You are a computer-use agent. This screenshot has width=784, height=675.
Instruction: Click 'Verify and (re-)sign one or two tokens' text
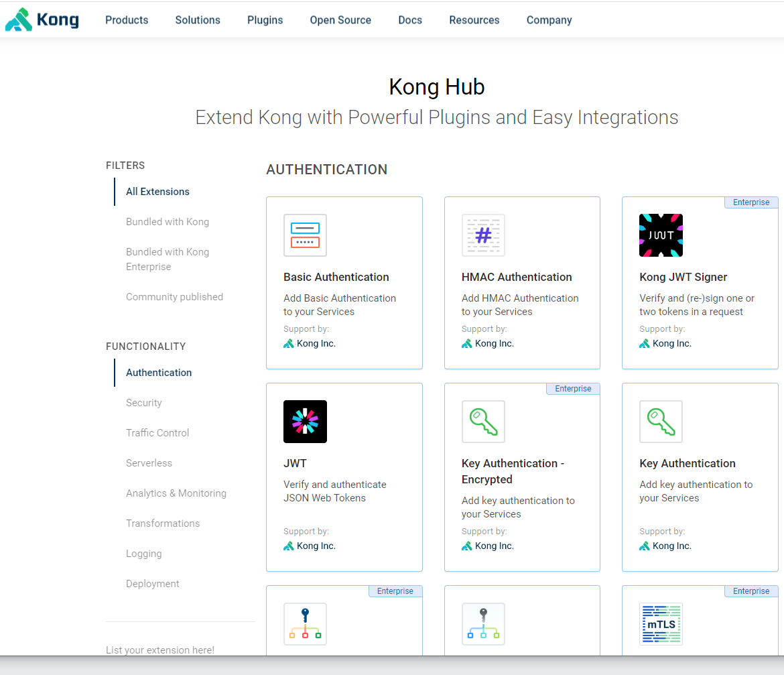click(x=696, y=304)
